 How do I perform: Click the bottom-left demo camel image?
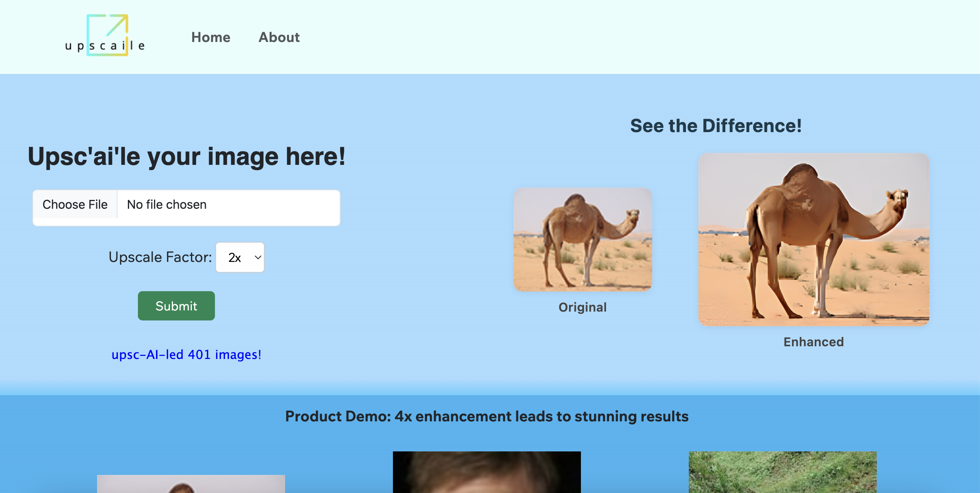click(191, 484)
